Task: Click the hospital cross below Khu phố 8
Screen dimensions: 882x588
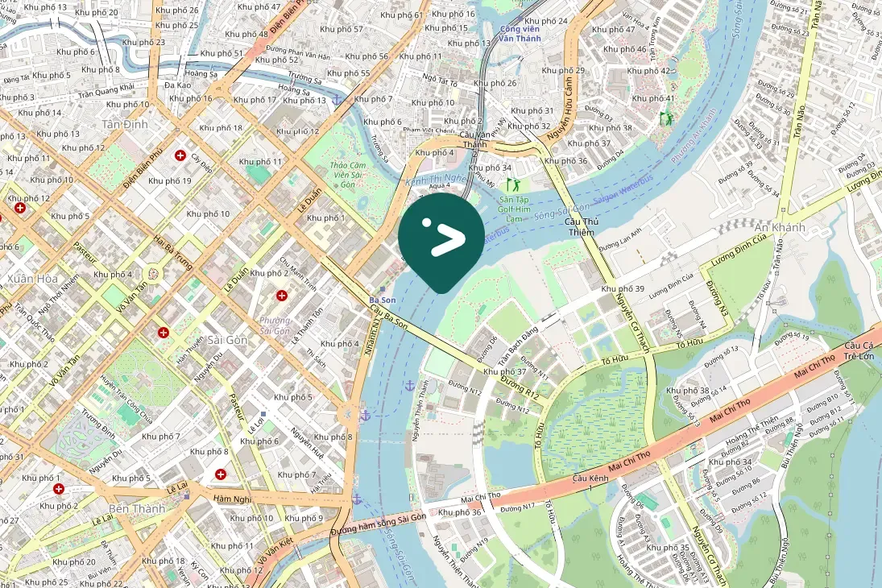Action: [x=221, y=474]
